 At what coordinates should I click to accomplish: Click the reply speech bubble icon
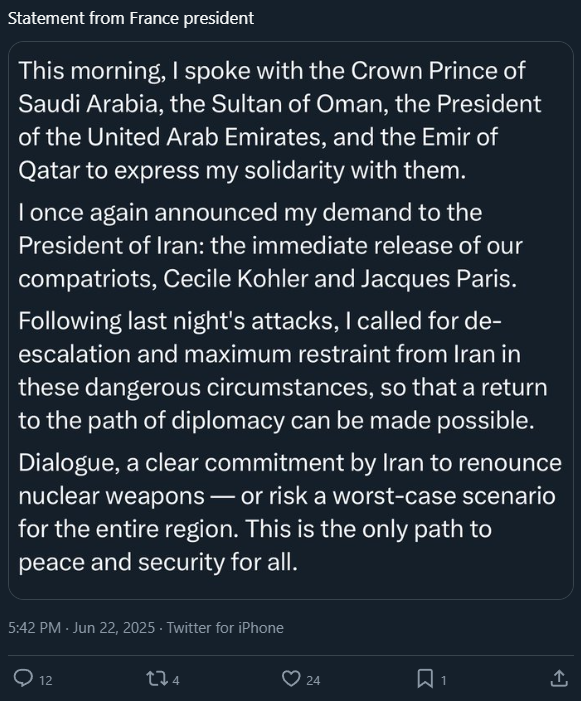pyautogui.click(x=23, y=679)
